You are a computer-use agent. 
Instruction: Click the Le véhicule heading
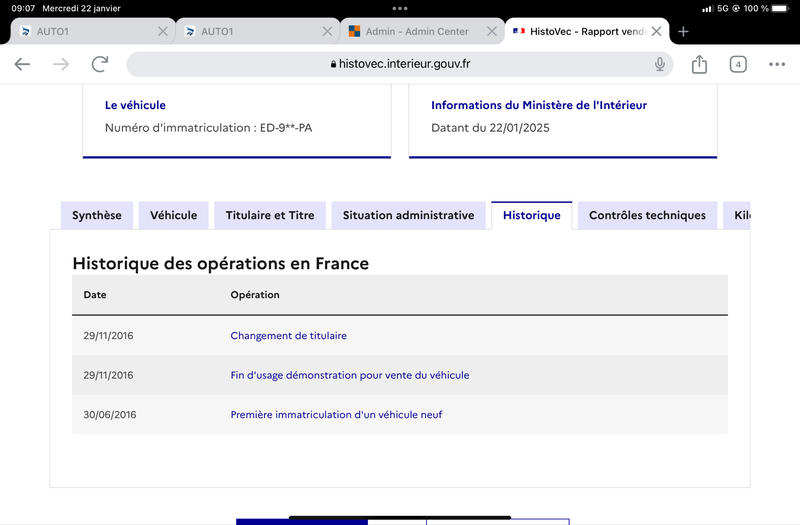coord(135,105)
